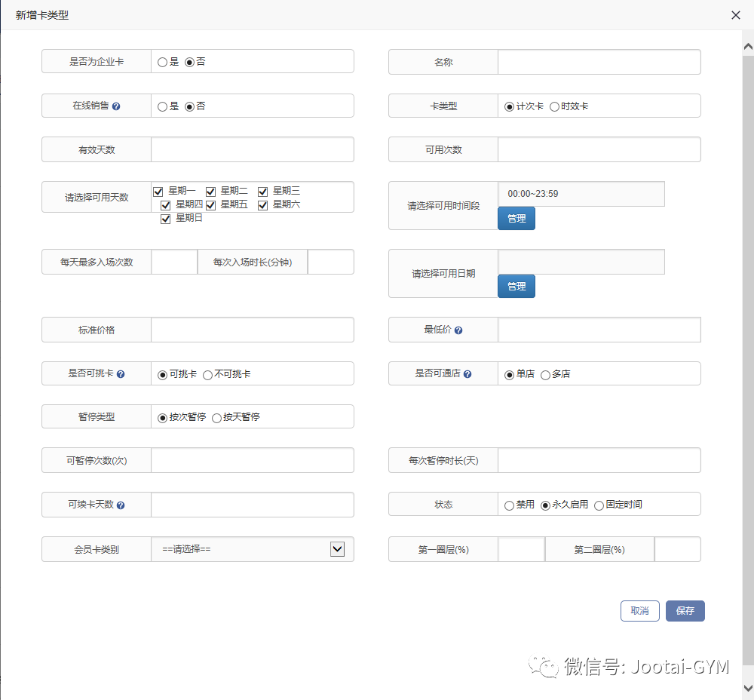
Task: Click the 保存 button to save
Action: pos(685,611)
